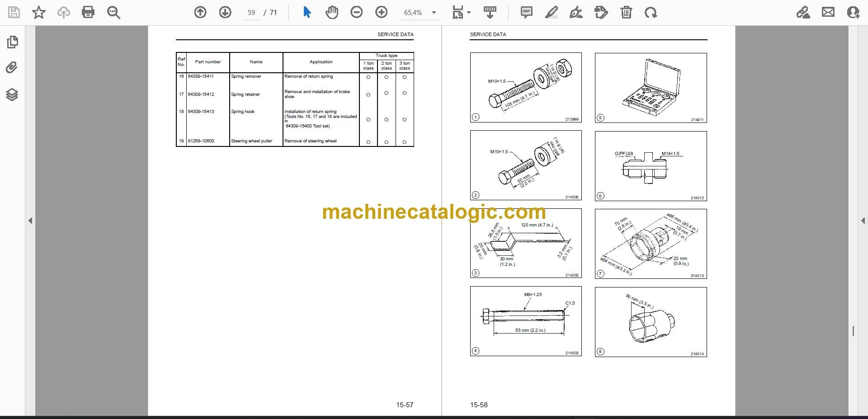868x419 pixels.
Task: Click the 'Application' column header
Action: click(321, 62)
